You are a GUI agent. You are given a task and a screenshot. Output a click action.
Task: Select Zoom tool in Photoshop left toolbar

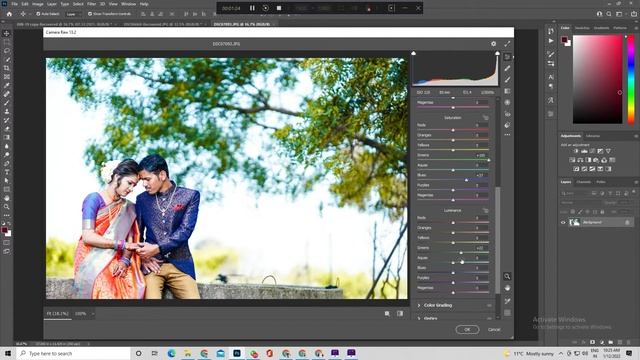7,207
